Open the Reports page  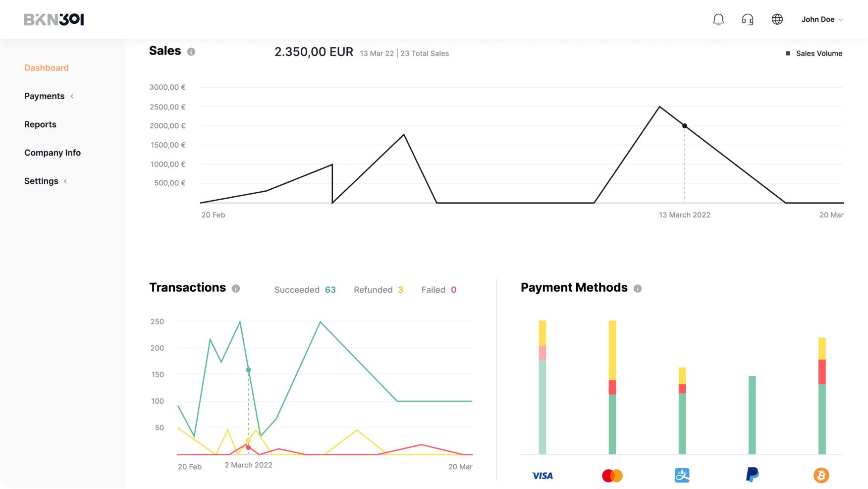(40, 124)
